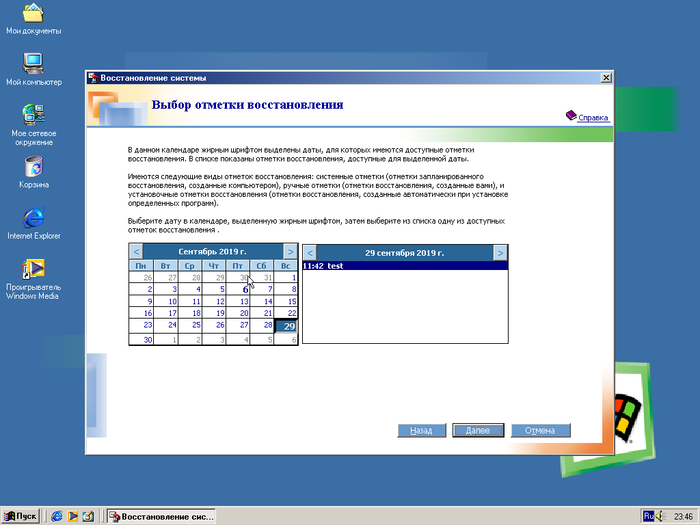Go to the previous month in the calendar
The height and width of the screenshot is (525, 700).
click(136, 252)
